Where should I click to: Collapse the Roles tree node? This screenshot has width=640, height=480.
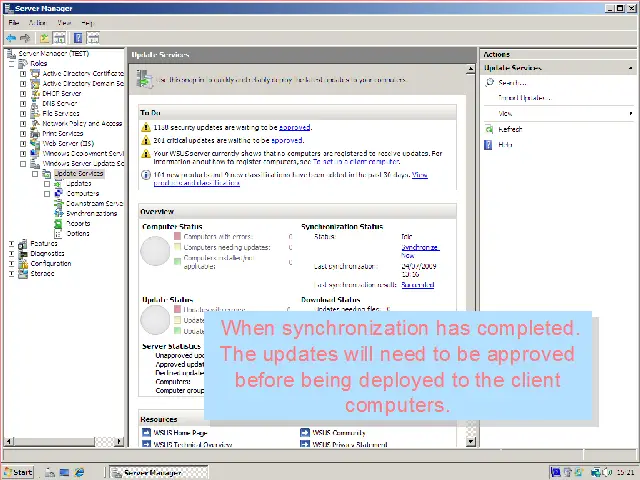tap(11, 64)
